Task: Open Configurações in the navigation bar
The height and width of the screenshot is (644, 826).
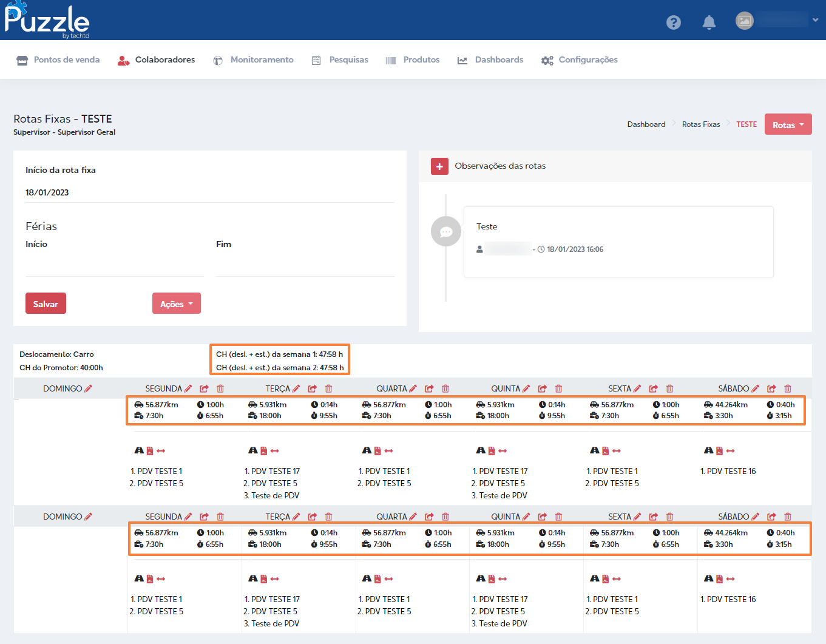Action: [580, 59]
